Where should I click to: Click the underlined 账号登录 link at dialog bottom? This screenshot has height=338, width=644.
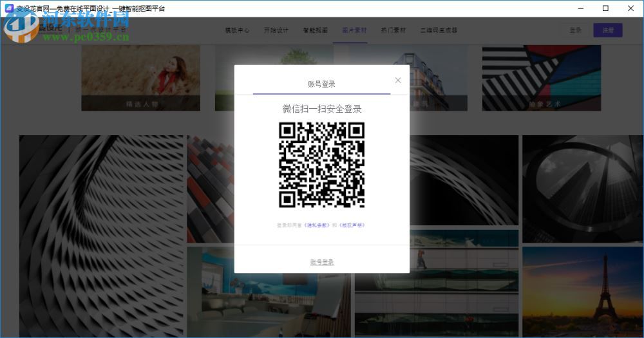pos(321,262)
